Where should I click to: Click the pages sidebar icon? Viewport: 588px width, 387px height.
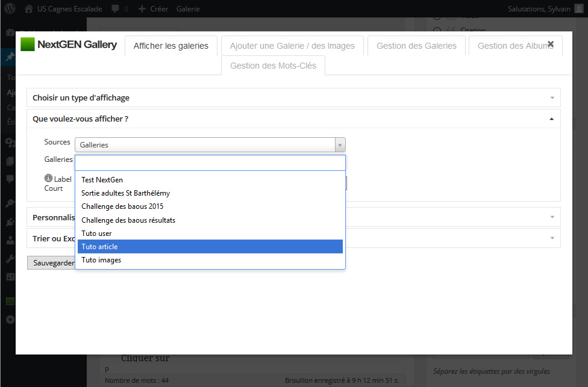10,161
